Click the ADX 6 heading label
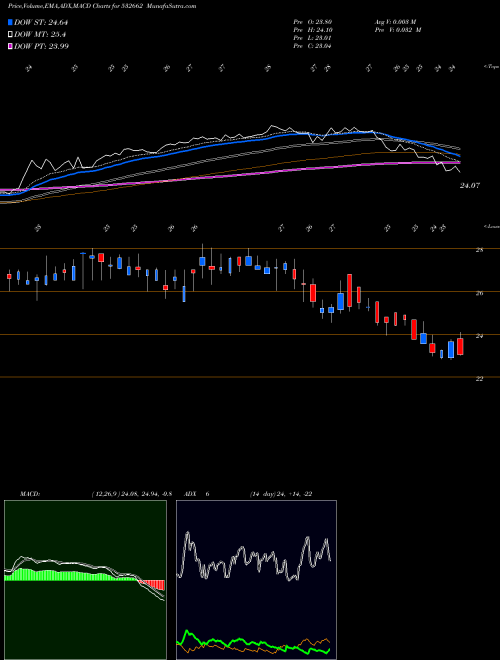This screenshot has height=660, width=500. 197,494
